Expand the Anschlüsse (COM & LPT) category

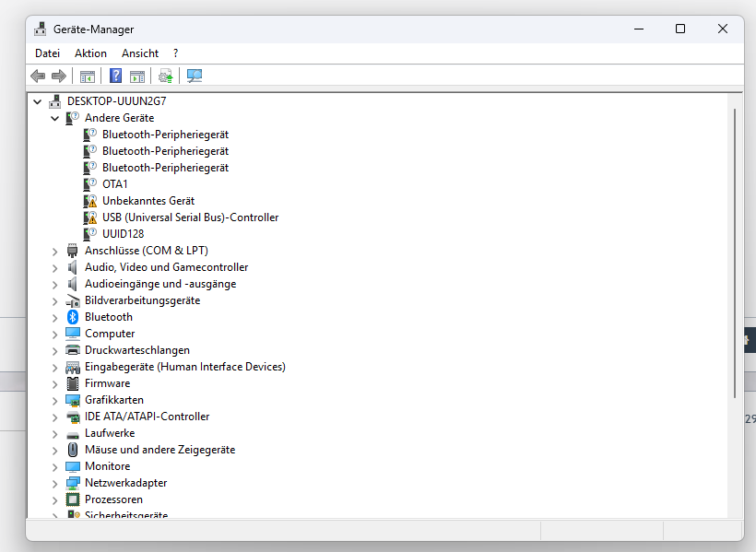point(55,252)
